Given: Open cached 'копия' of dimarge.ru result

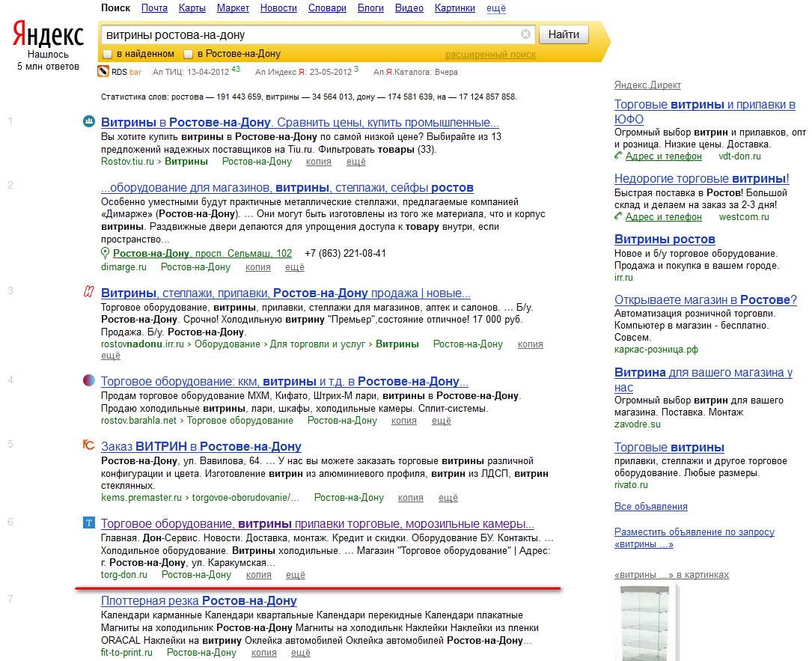Looking at the screenshot, I should point(258,267).
